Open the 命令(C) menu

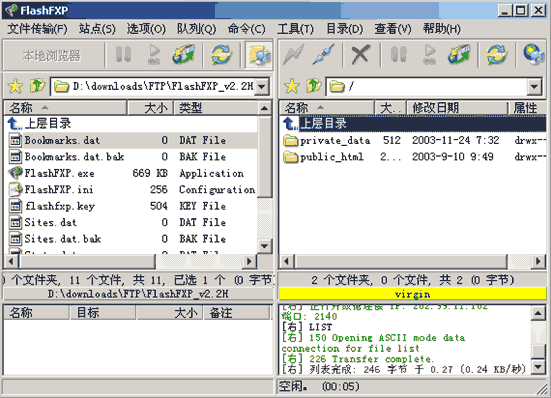click(246, 29)
